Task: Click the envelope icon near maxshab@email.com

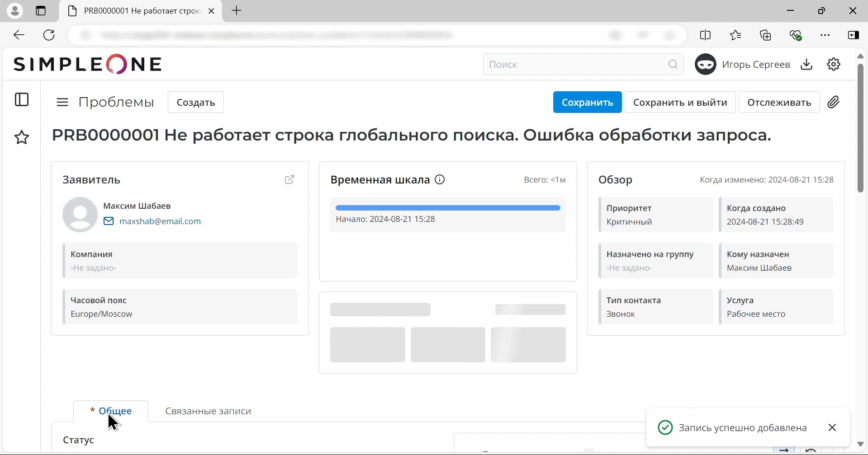Action: 109,221
